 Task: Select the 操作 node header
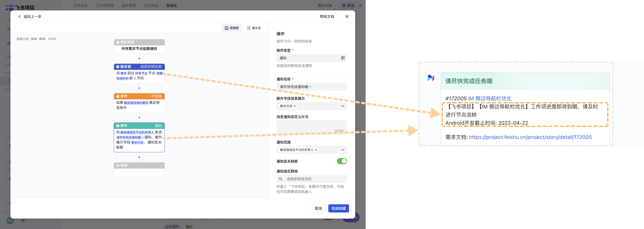(139, 126)
